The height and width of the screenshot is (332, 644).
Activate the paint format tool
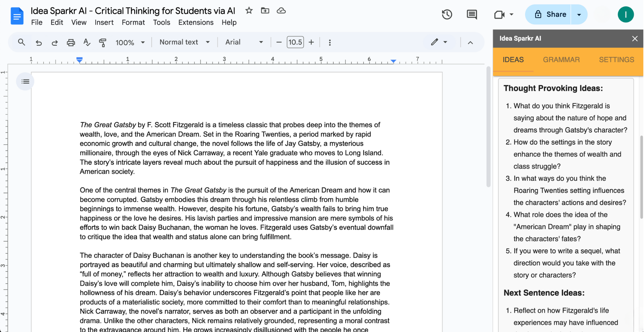click(x=103, y=42)
